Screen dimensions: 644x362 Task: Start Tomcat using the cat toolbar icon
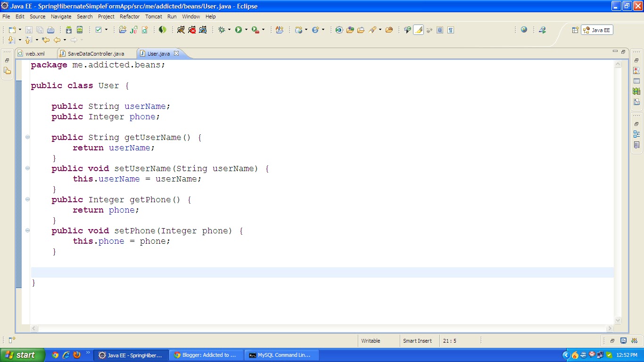182,30
